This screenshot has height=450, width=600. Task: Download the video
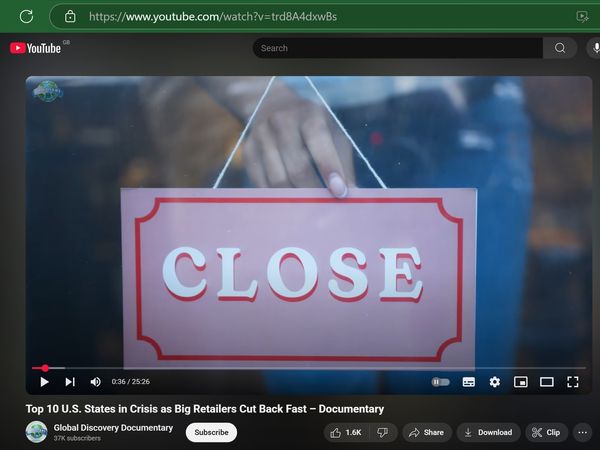point(489,432)
